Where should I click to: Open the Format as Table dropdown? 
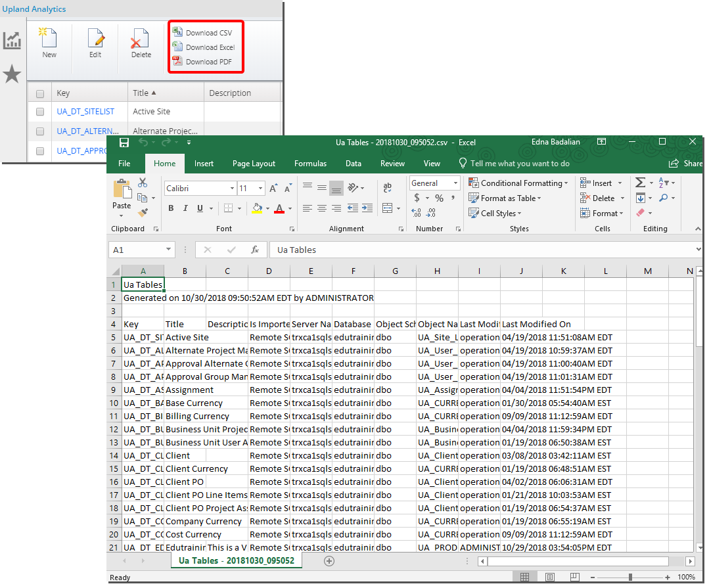click(505, 198)
